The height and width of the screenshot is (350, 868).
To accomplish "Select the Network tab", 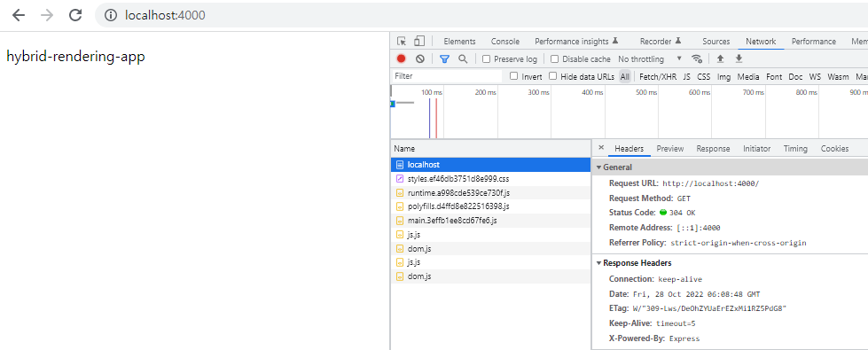I will (761, 42).
